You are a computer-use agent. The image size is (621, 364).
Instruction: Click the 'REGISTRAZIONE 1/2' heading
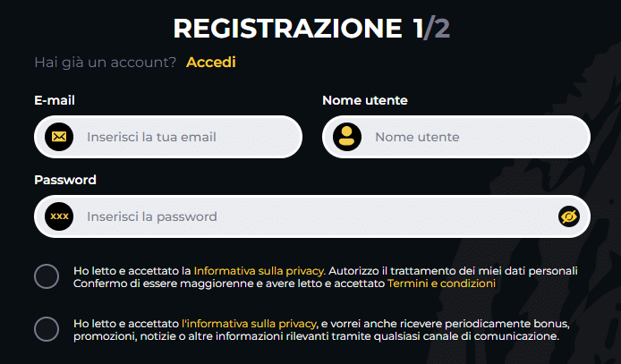pos(311,28)
